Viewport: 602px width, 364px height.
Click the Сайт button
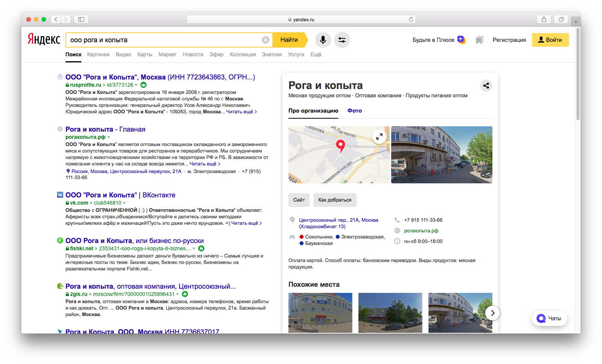(x=299, y=200)
